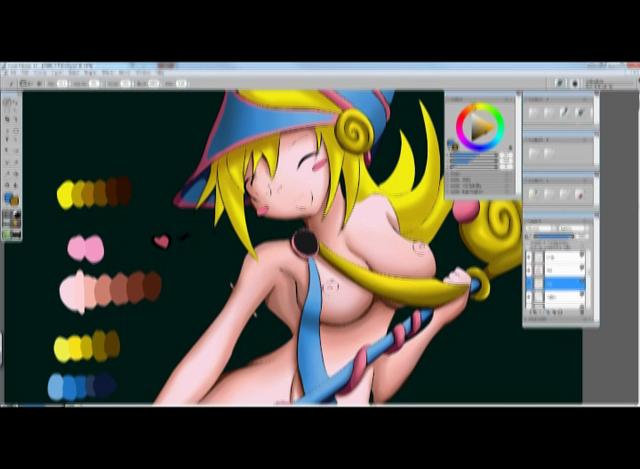Click the thumbnail of the highlighted layer
Viewport: 640px width, 469px height.
[x=539, y=284]
